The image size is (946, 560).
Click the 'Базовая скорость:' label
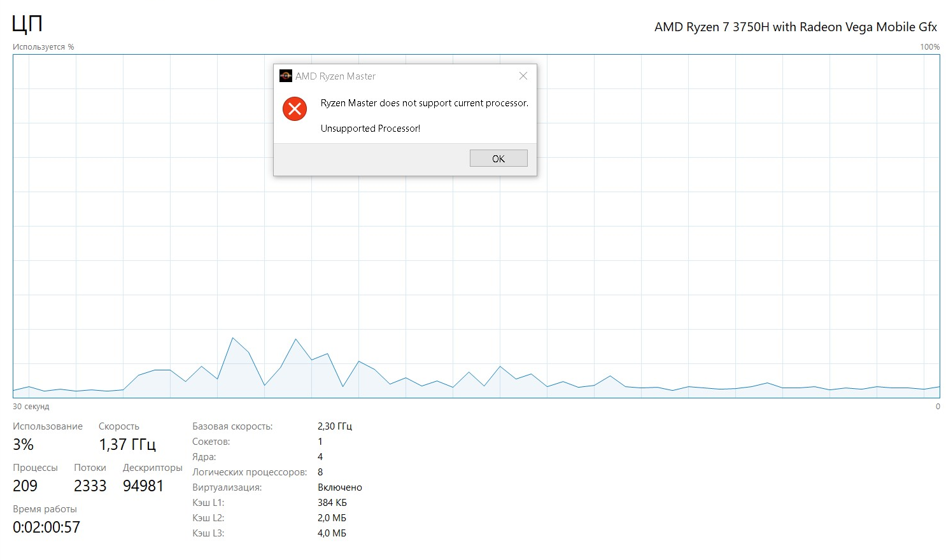(x=232, y=426)
